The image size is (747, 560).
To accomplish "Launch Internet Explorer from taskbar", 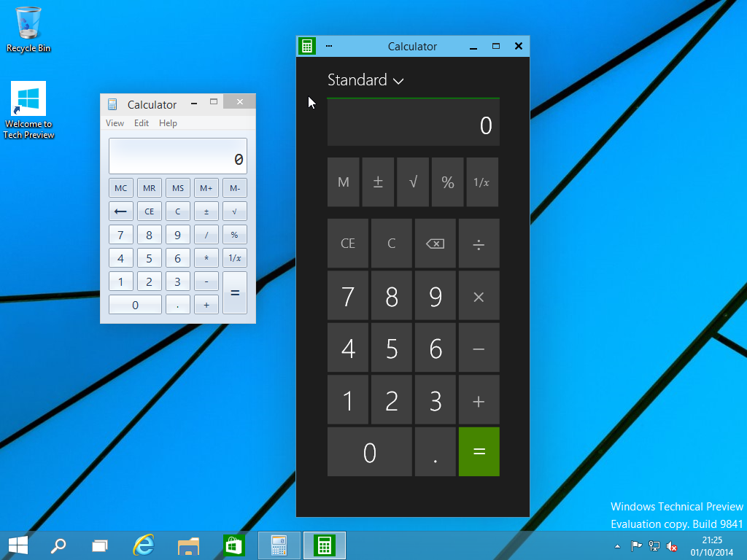I will tap(144, 545).
